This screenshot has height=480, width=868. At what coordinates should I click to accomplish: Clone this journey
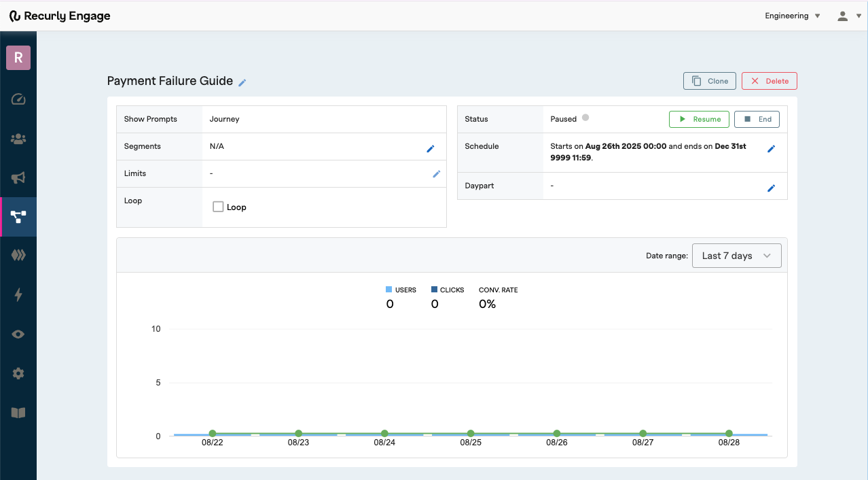[x=710, y=81]
